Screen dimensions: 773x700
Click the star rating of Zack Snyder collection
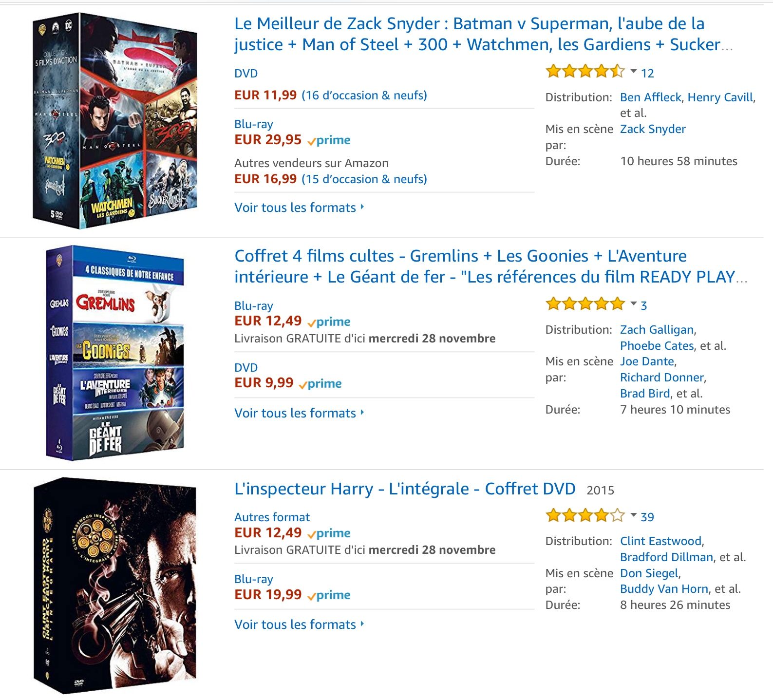(585, 72)
